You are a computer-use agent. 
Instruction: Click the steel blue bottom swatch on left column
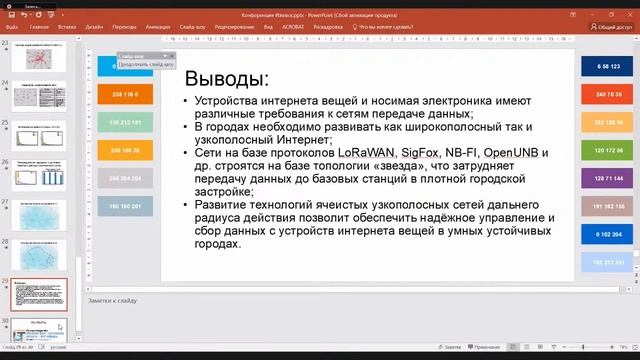point(125,206)
